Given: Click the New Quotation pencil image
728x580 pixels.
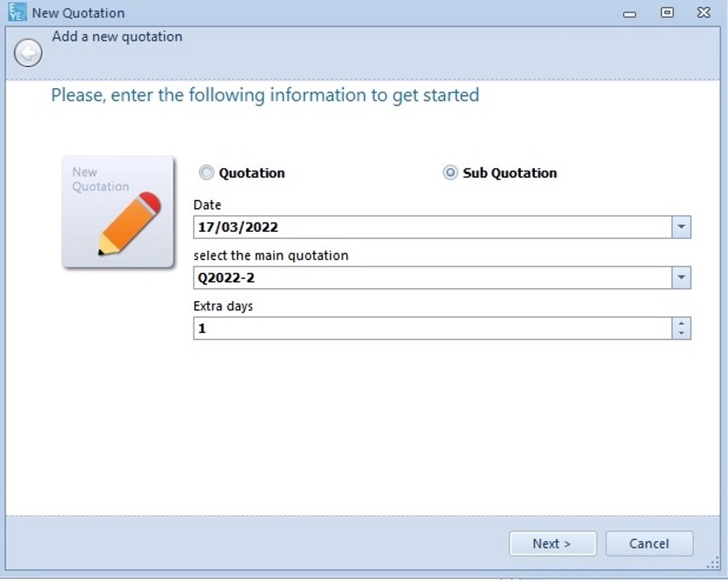Looking at the screenshot, I should 118,212.
